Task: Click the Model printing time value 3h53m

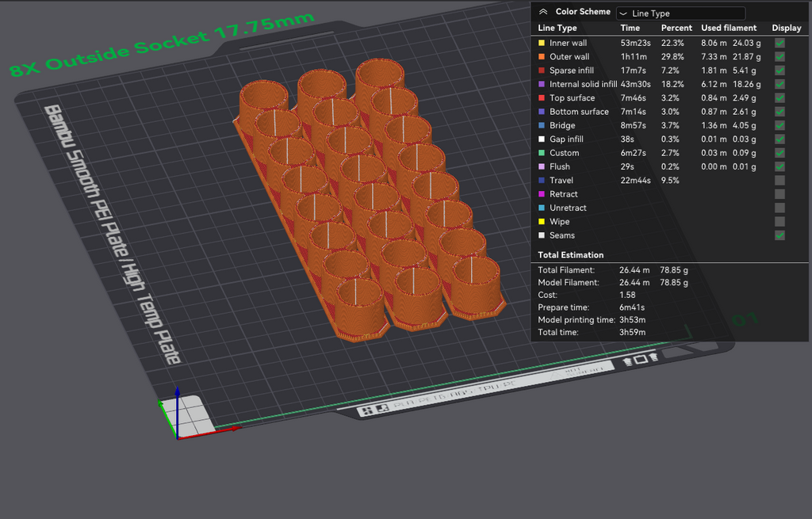Action: click(x=632, y=320)
